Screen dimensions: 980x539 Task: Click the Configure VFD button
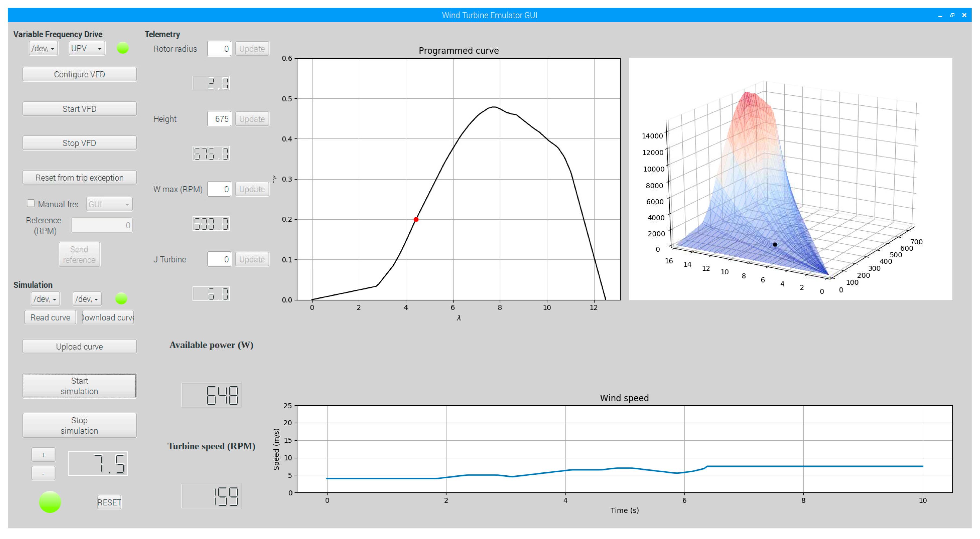79,74
